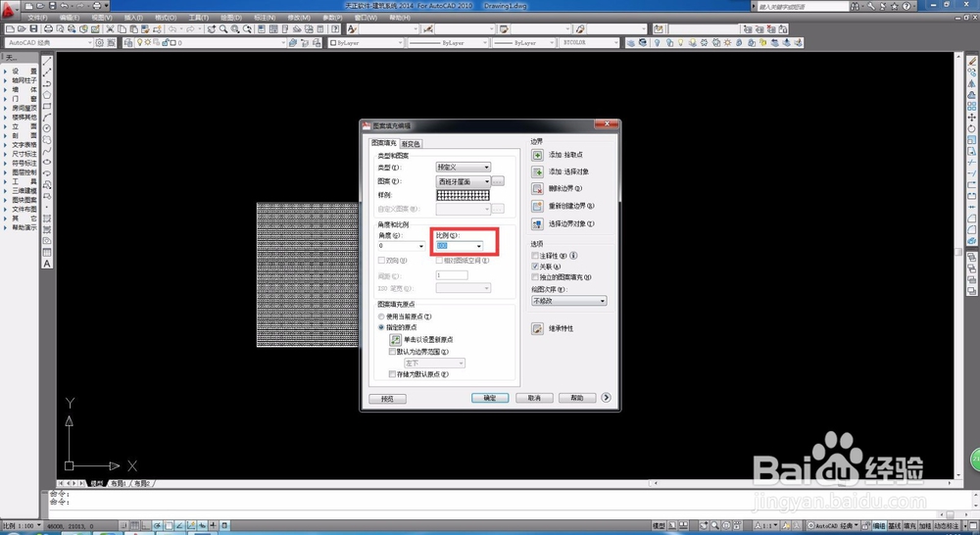Viewport: 980px width, 535px height.
Task: Click set new origin icon button
Action: click(395, 339)
